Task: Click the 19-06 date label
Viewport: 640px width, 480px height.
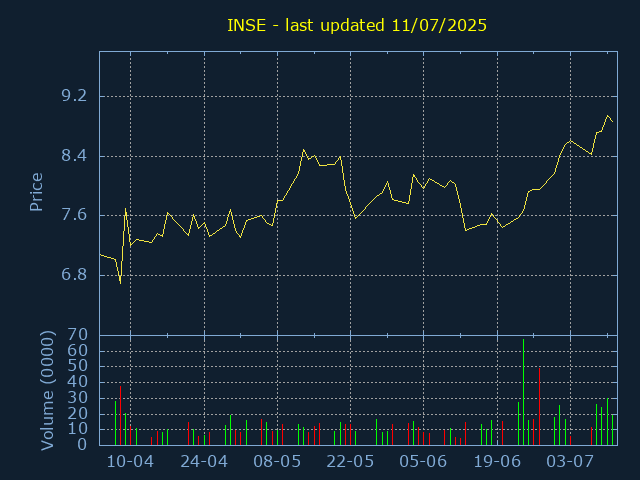Action: coord(497,462)
